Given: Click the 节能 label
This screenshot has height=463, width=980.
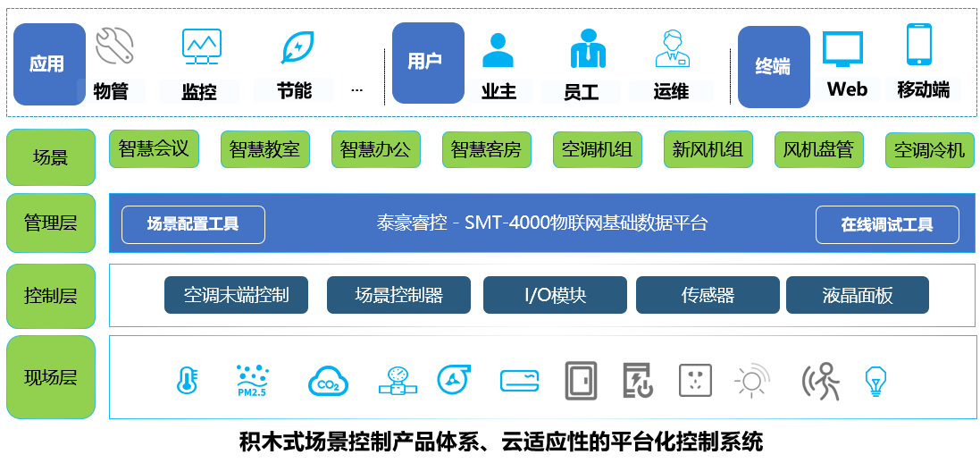Looking at the screenshot, I should (294, 91).
